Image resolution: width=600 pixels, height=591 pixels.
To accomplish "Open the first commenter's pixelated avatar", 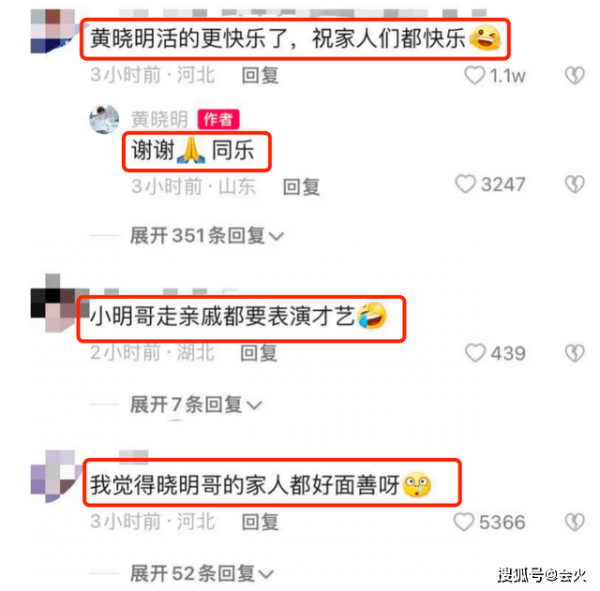I will click(53, 31).
